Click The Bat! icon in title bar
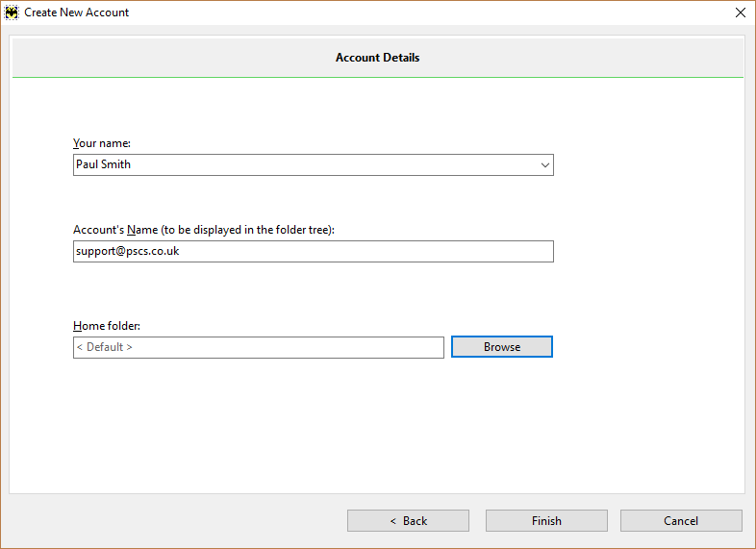The height and width of the screenshot is (549, 756). (x=12, y=12)
